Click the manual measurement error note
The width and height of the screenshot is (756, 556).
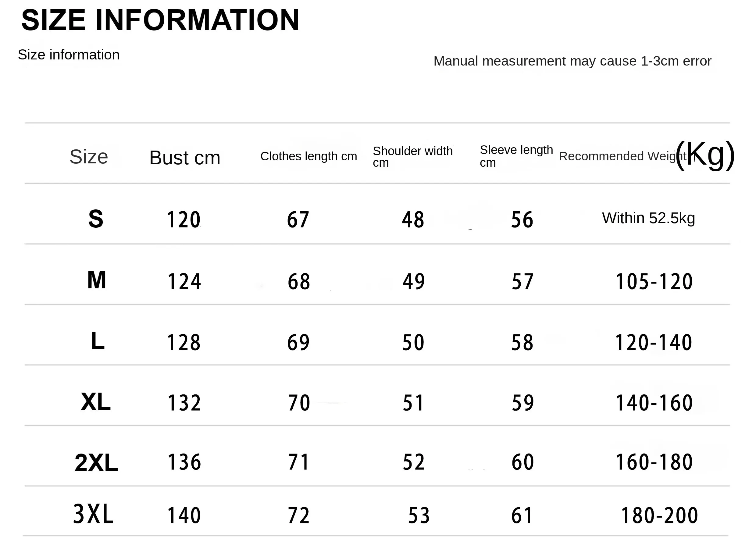click(x=572, y=61)
